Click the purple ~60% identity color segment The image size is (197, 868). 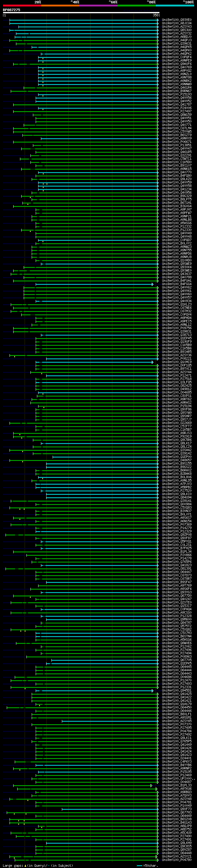(x=98, y=6)
